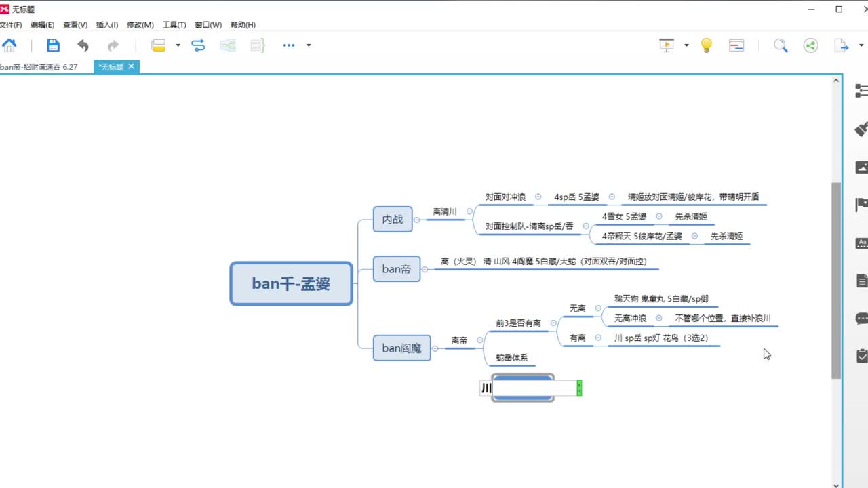Export the mind map
This screenshot has width=868, height=488.
pos(841,45)
